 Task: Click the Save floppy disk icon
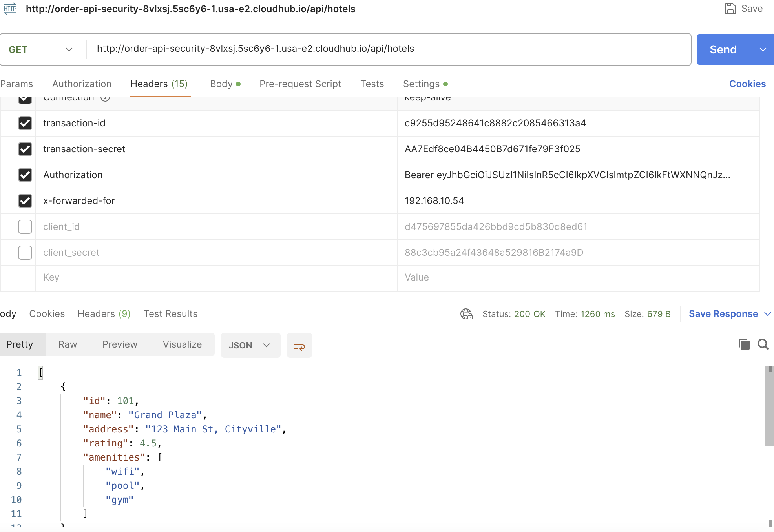(x=730, y=9)
